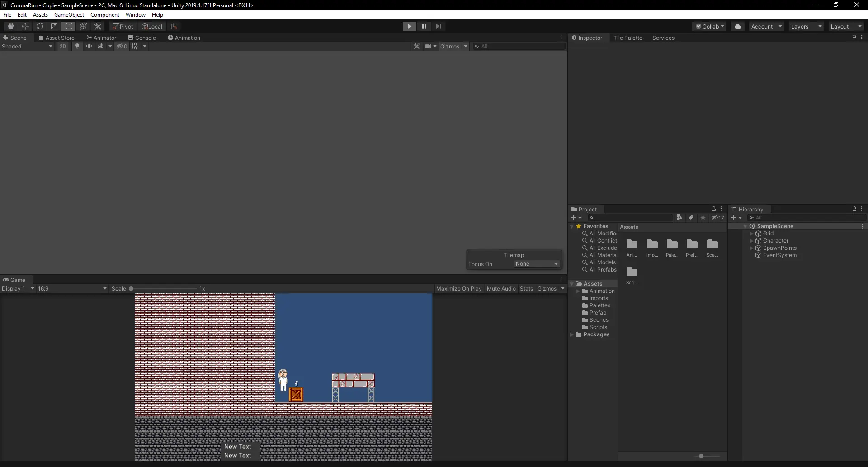Click search by label in Project
This screenshot has height=467, width=868.
click(x=691, y=218)
